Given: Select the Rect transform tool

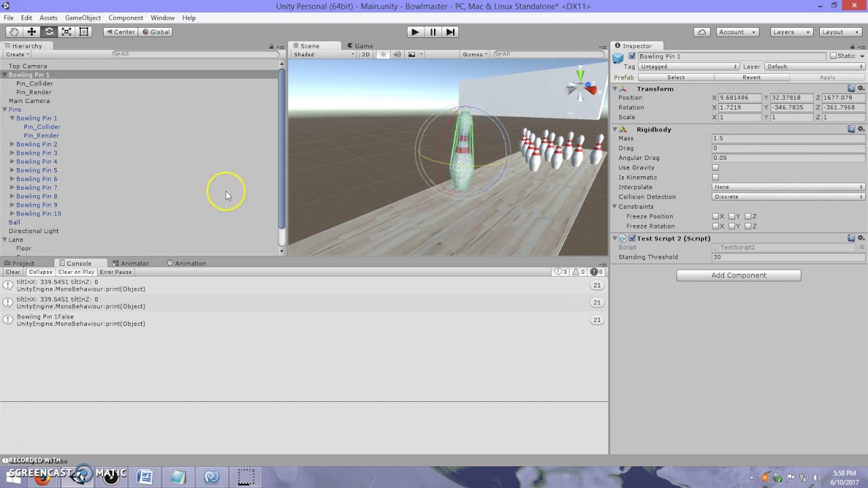Looking at the screenshot, I should (84, 32).
